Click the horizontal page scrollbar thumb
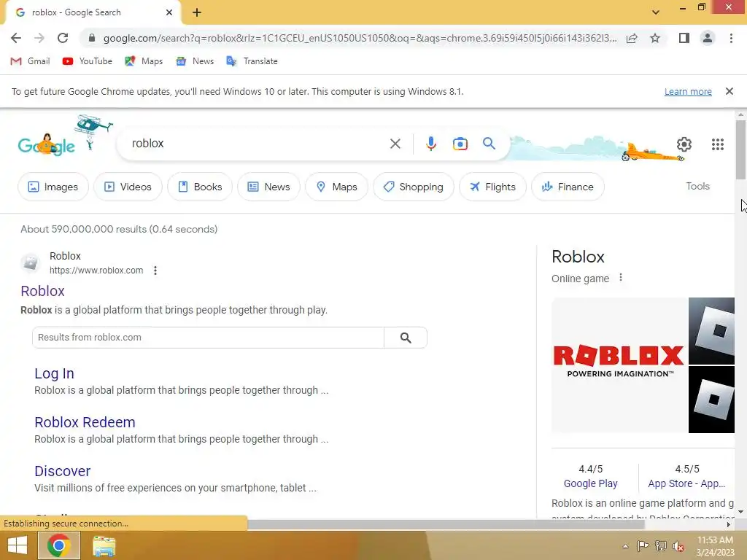This screenshot has width=747, height=560. click(446, 524)
